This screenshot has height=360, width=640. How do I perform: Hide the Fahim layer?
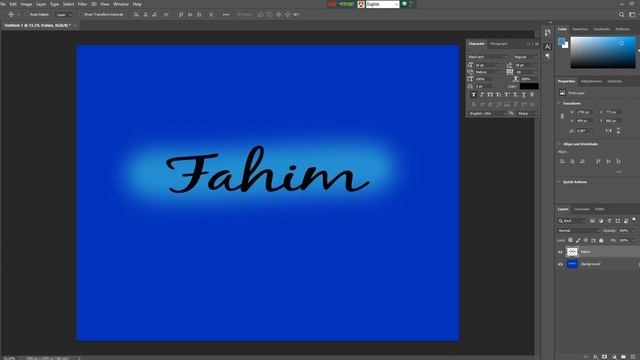tap(560, 252)
